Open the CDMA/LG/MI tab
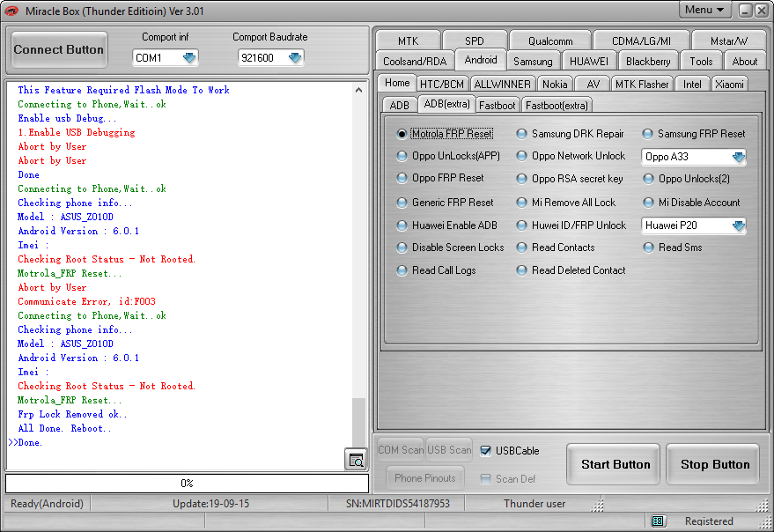 tap(641, 41)
